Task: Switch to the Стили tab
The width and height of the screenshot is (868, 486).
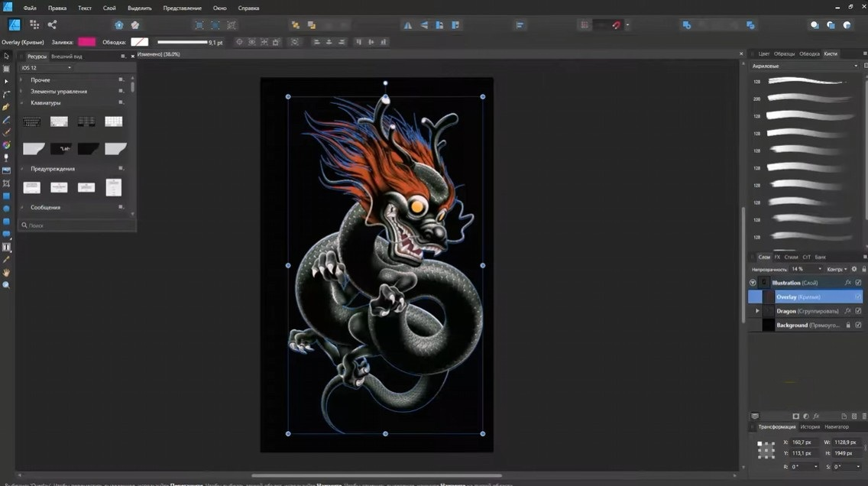Action: click(791, 257)
